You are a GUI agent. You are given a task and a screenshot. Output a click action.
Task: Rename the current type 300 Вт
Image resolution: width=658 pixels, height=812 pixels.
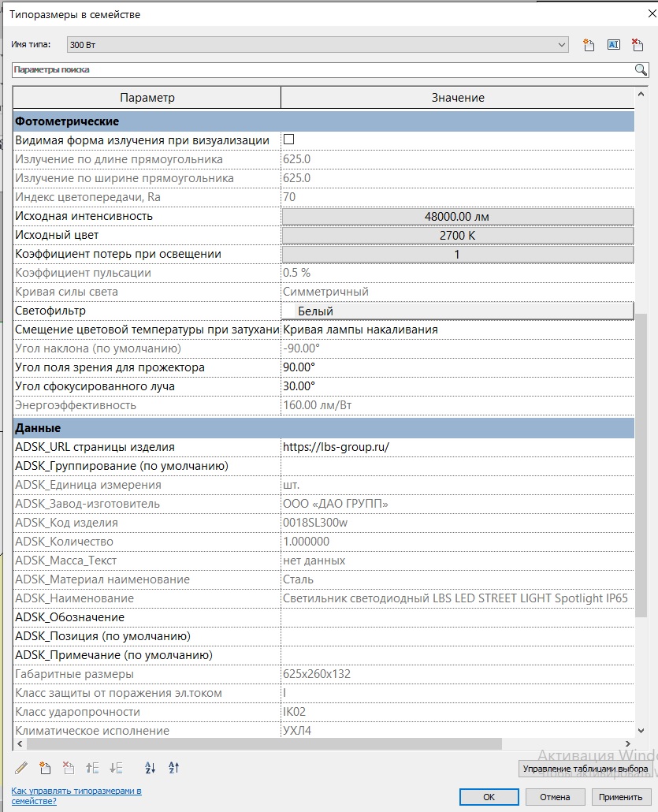(614, 45)
